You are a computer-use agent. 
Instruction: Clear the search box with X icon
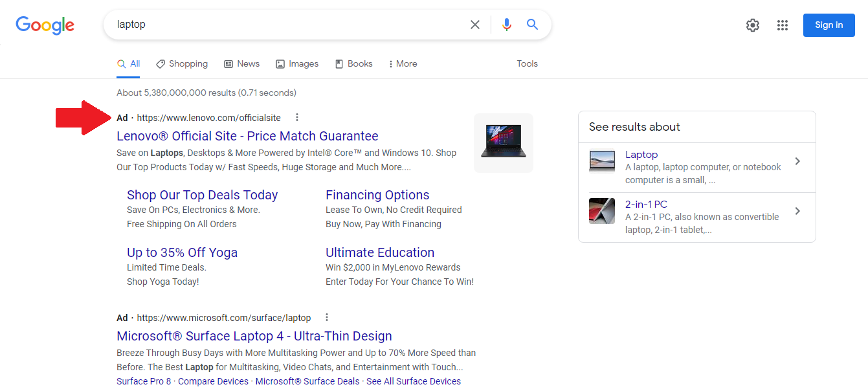(x=475, y=25)
